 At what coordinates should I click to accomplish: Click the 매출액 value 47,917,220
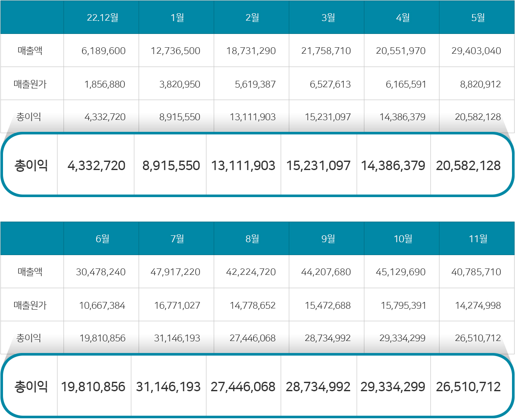(176, 272)
